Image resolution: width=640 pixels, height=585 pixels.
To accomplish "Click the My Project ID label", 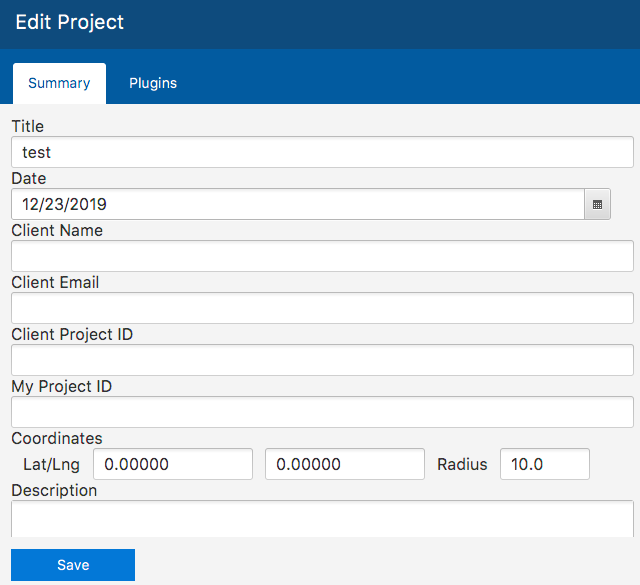I will click(62, 387).
